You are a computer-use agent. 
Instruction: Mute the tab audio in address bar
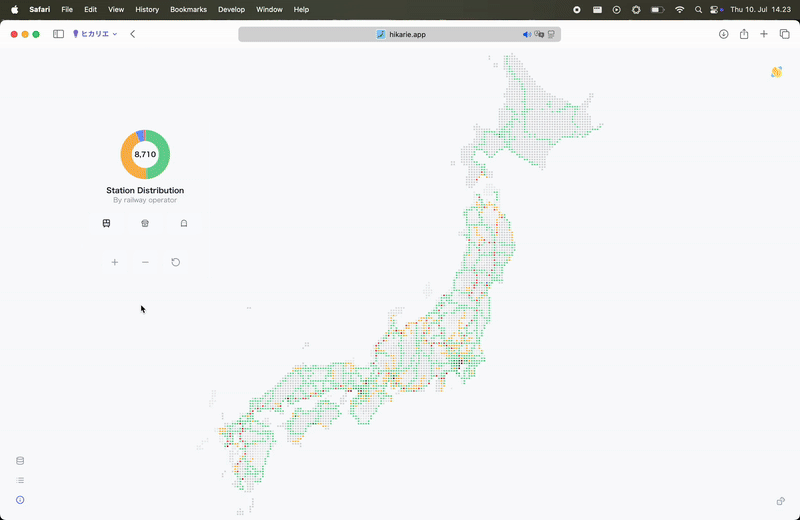526,34
